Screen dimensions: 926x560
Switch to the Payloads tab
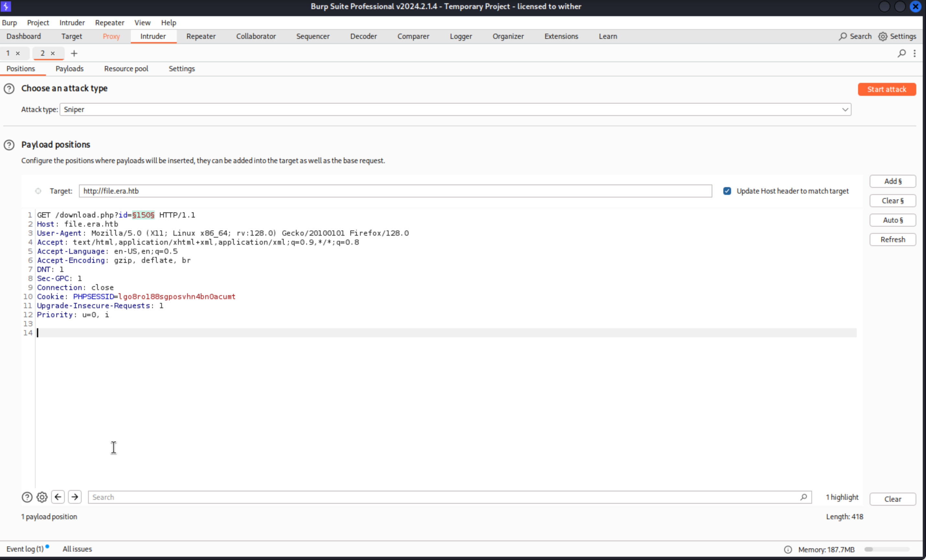point(69,69)
